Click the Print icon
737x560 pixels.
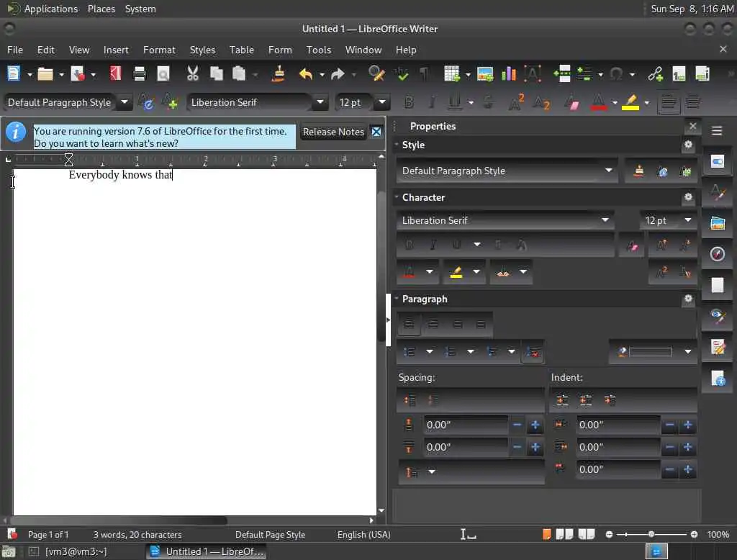click(x=140, y=74)
